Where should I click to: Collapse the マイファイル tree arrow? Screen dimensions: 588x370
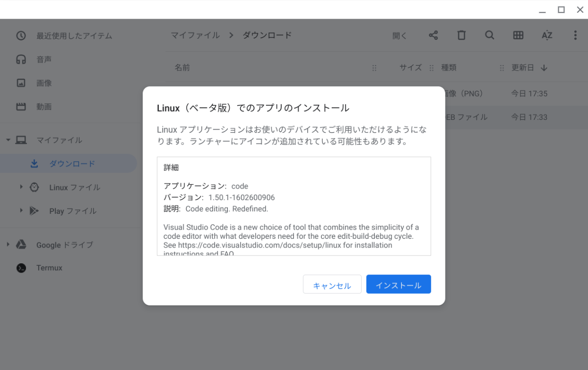[x=8, y=140]
